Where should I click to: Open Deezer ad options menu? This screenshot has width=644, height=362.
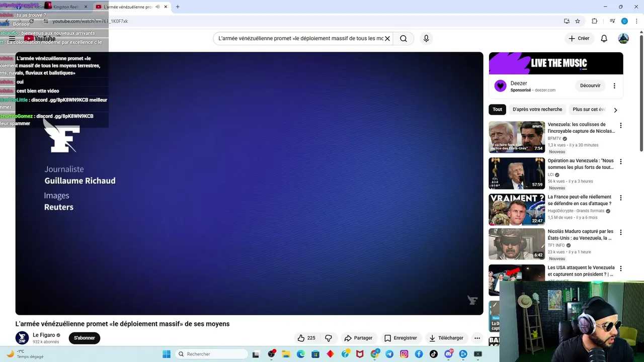[614, 86]
